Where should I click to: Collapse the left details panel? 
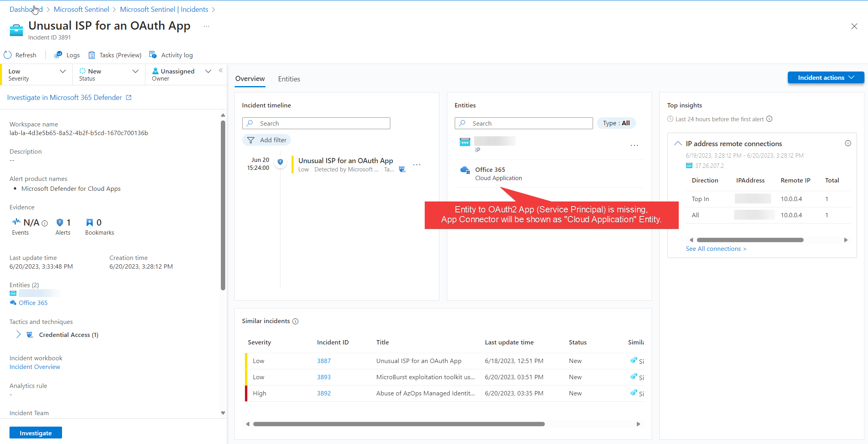221,70
